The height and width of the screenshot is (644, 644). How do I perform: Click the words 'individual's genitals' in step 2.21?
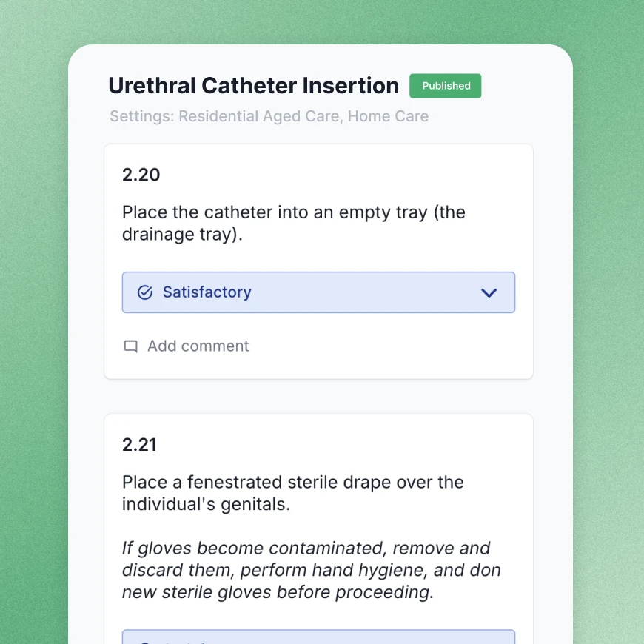coord(204,505)
